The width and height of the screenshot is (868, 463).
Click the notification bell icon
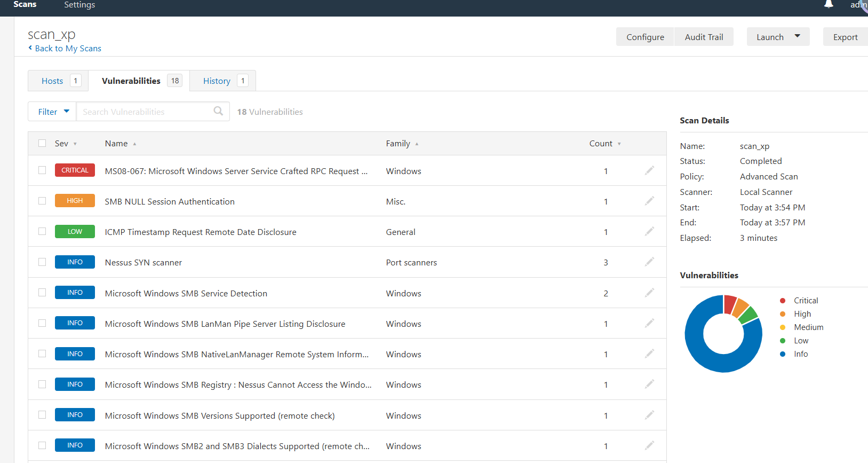pos(829,4)
